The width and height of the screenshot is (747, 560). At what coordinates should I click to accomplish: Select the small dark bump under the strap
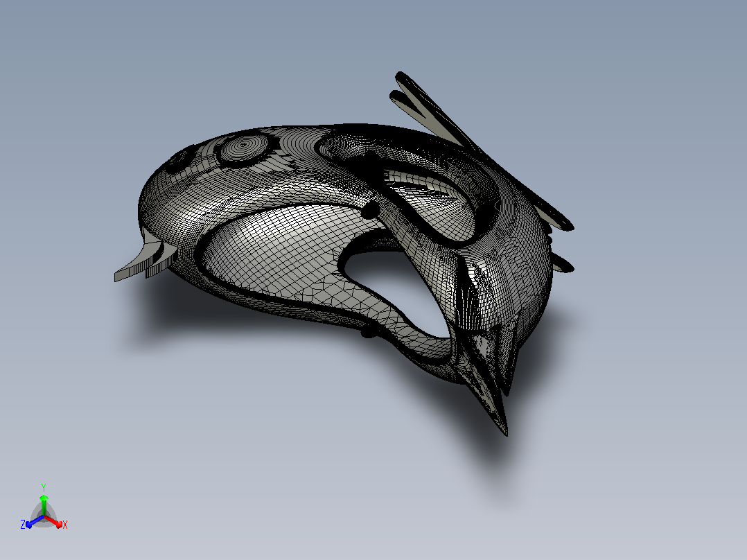pyautogui.click(x=368, y=333)
